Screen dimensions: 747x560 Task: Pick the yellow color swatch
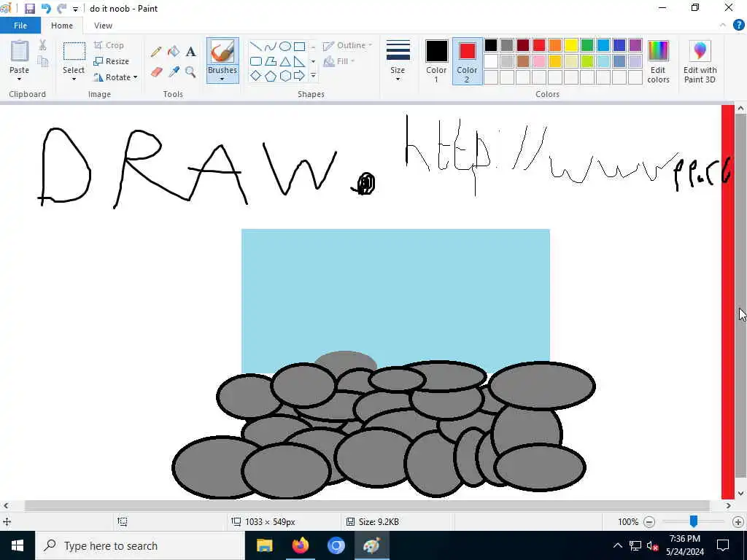click(571, 45)
